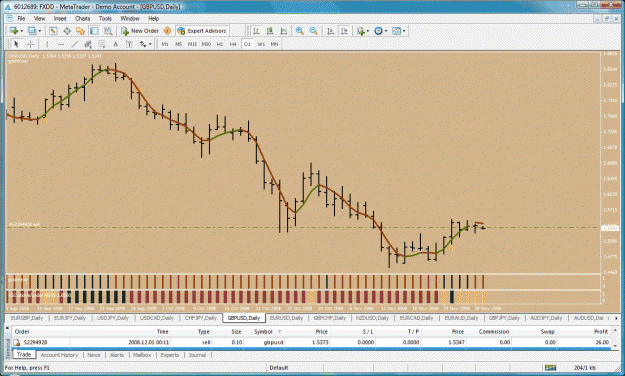Launch MetaEditor yellow diamond icon

(167, 31)
